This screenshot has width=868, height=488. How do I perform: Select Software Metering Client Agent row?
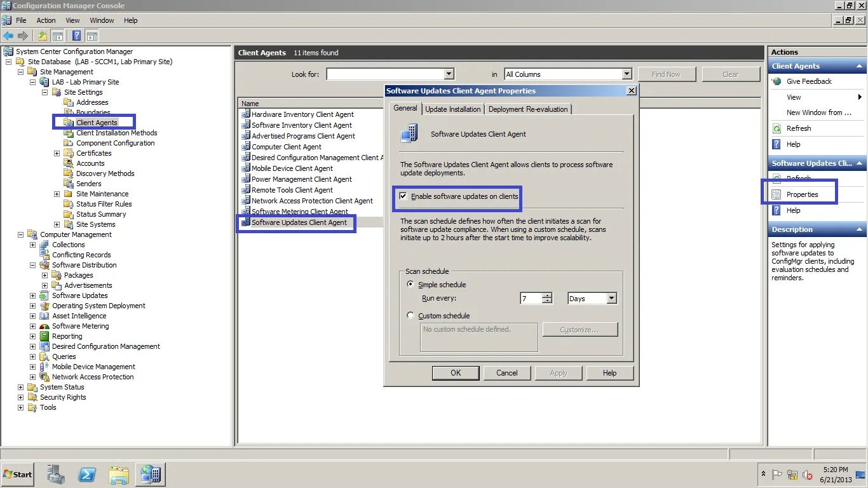click(x=299, y=212)
